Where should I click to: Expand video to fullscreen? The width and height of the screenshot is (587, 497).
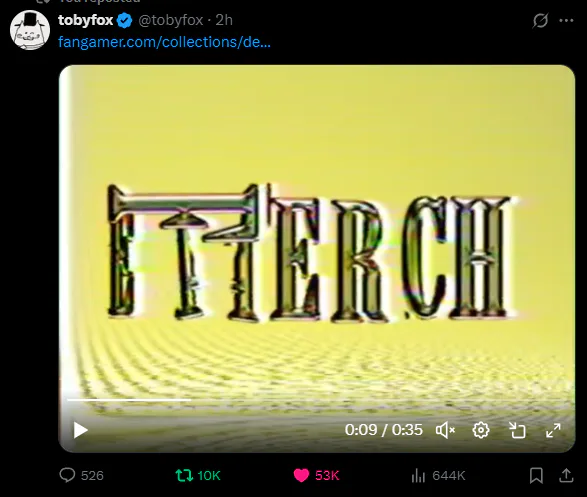click(553, 430)
